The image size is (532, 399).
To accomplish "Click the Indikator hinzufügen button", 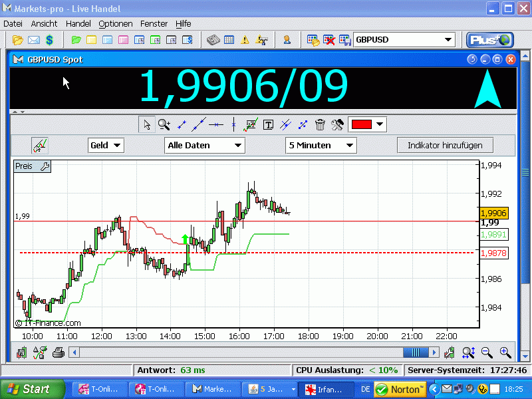I will 445,146.
